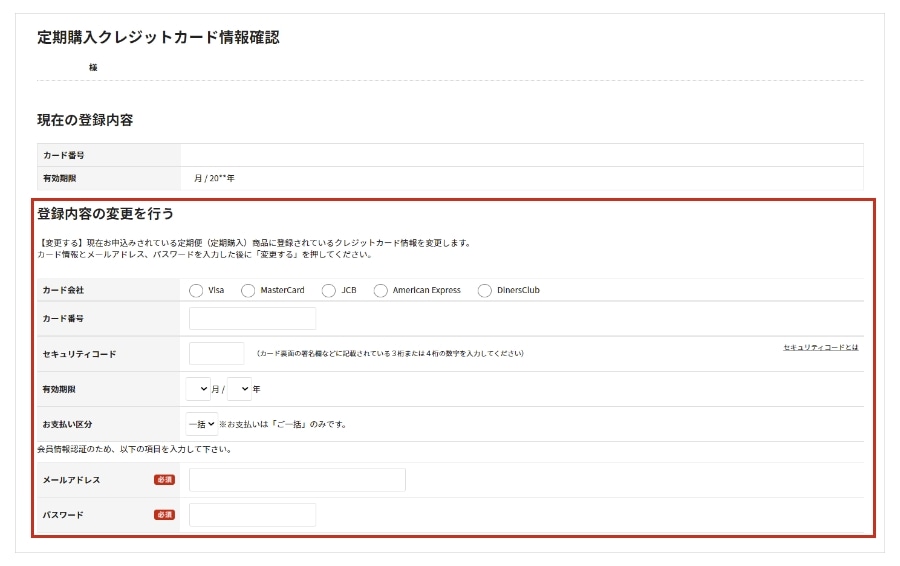This screenshot has width=900, height=566.
Task: Select the Visa radio button
Action: click(x=195, y=290)
